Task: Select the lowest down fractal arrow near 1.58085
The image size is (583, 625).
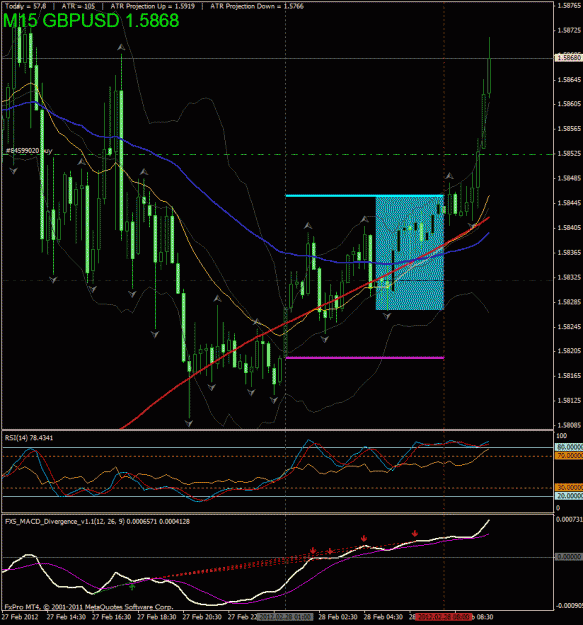Action: point(188,423)
